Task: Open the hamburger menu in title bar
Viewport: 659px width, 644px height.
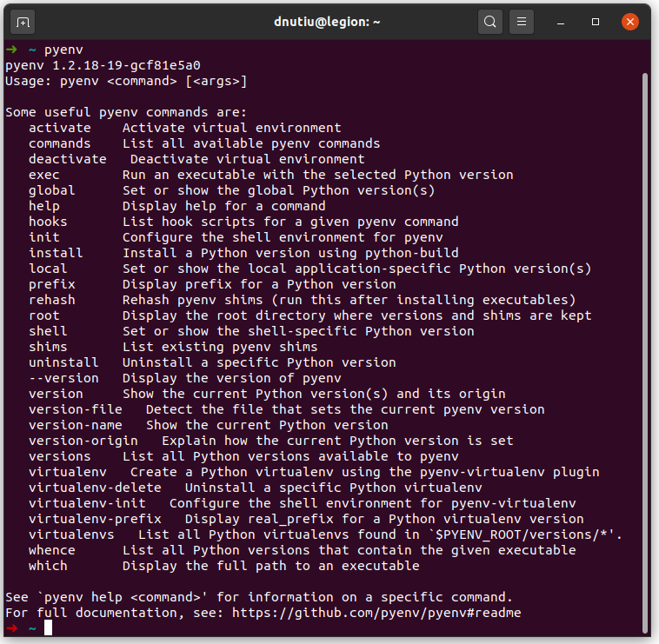Action: pos(522,21)
